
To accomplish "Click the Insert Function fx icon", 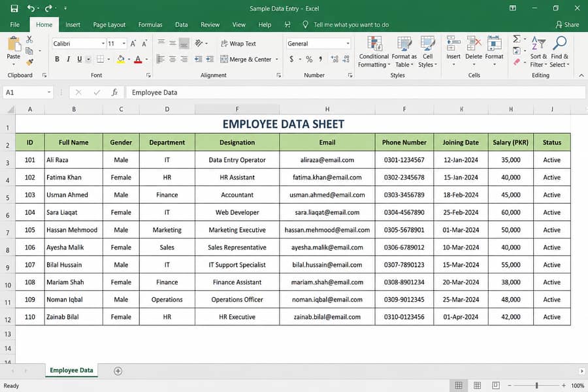I will (115, 92).
